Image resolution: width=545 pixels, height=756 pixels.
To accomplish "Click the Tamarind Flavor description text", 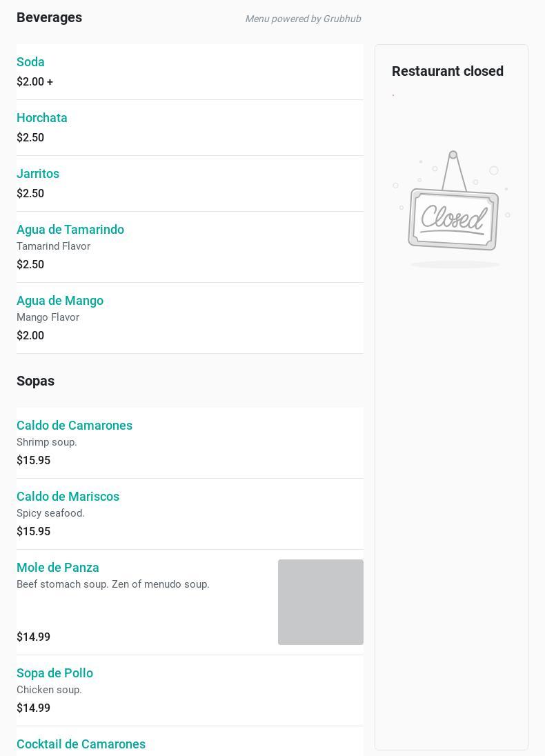I will (53, 246).
